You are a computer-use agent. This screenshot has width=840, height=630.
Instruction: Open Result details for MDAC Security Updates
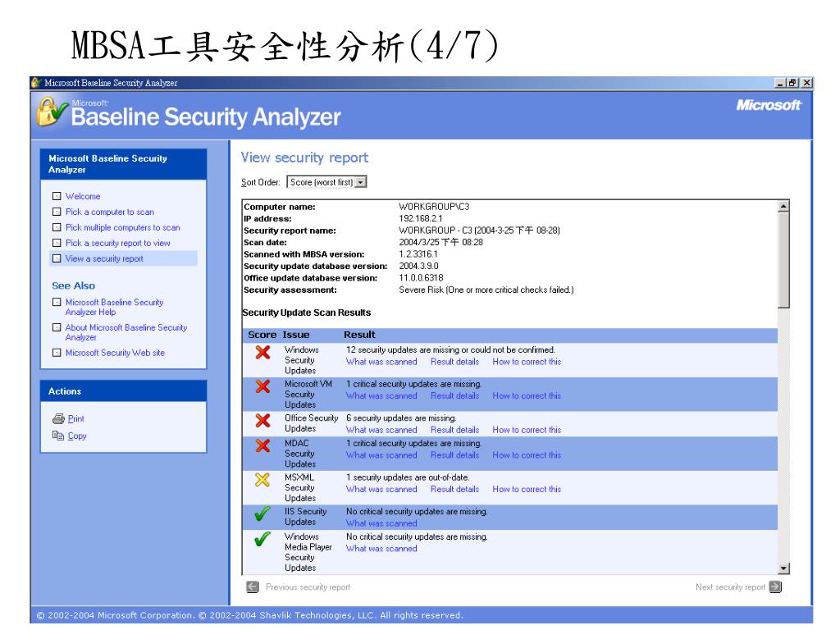point(454,454)
